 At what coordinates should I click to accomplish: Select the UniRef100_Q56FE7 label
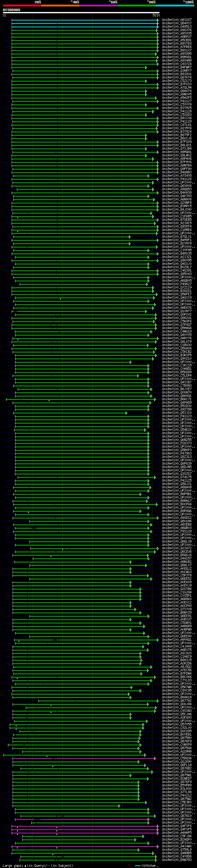tap(177, 294)
